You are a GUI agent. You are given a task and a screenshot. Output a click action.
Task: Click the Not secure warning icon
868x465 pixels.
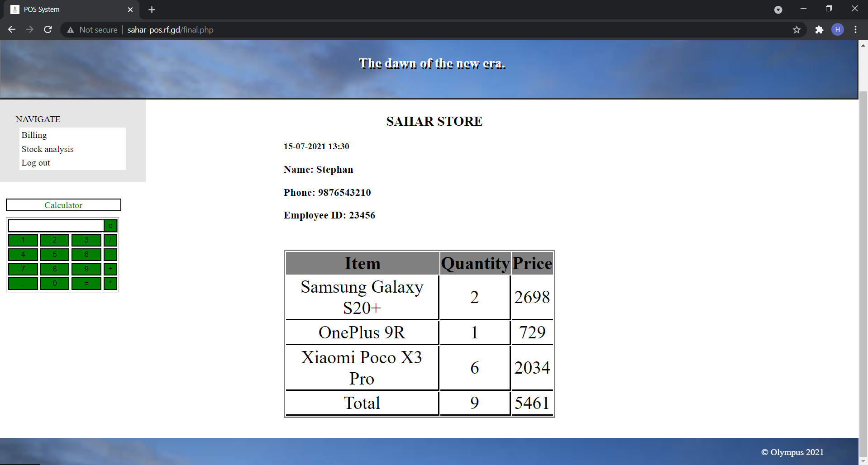[x=71, y=30]
